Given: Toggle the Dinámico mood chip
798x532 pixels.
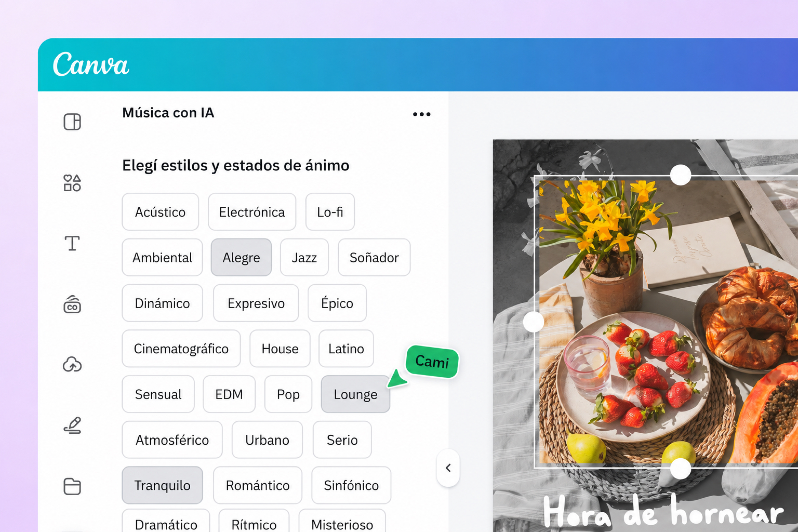Looking at the screenshot, I should (162, 303).
